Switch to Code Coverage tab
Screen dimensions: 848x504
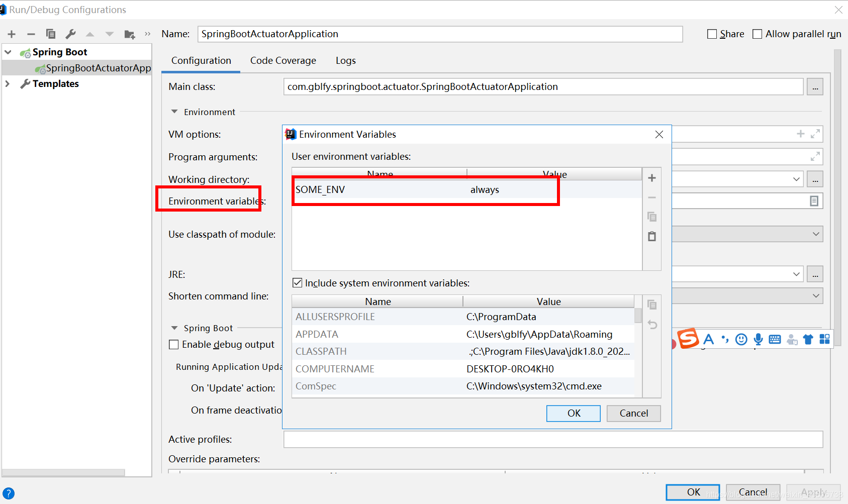click(x=283, y=60)
